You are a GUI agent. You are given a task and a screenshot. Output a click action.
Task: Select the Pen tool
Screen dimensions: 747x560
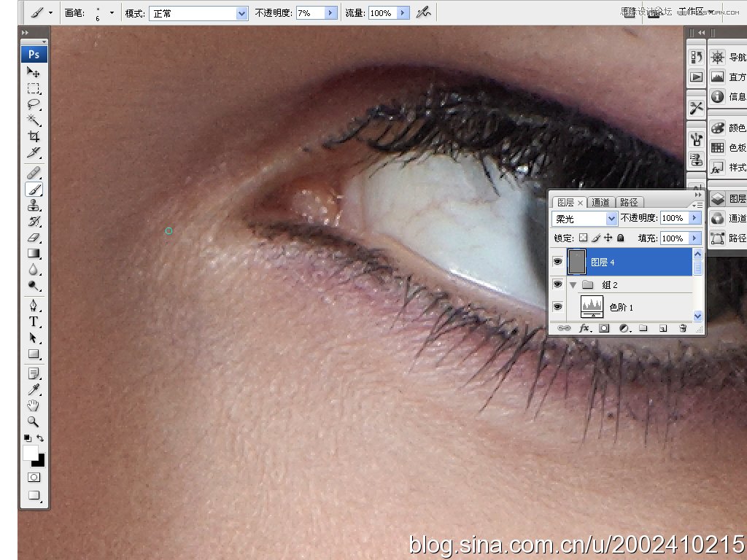click(34, 306)
